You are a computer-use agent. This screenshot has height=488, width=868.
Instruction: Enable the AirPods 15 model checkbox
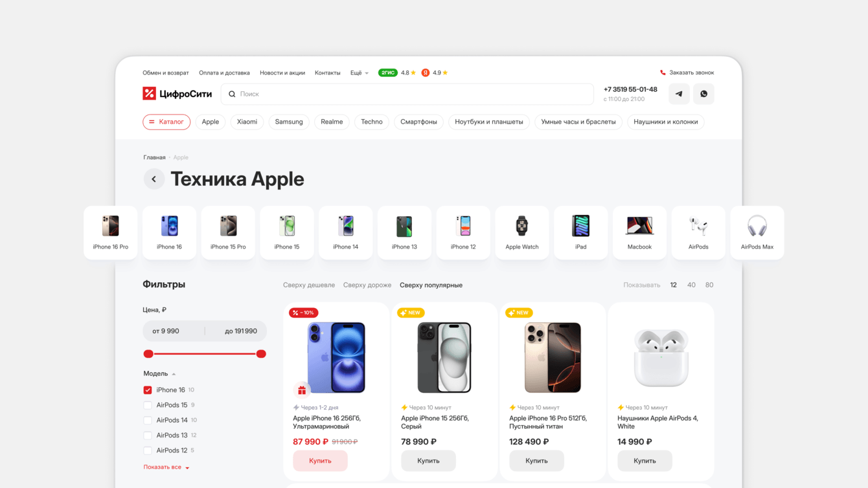point(148,405)
